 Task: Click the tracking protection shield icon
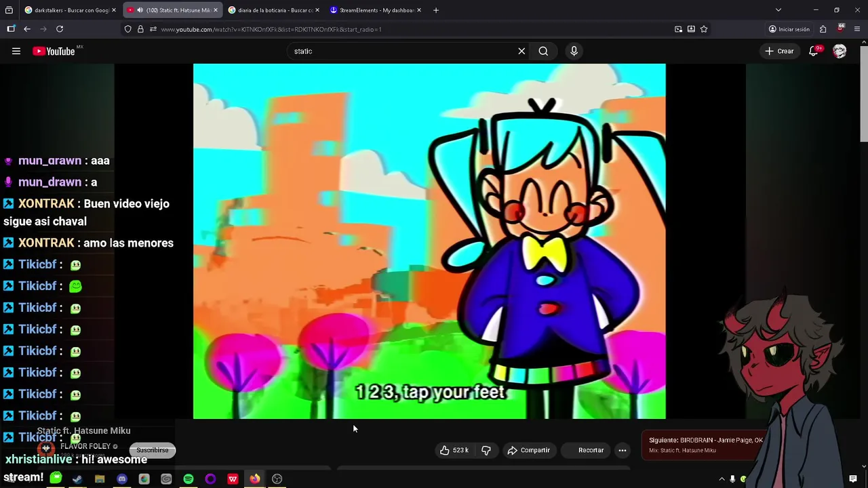point(127,29)
